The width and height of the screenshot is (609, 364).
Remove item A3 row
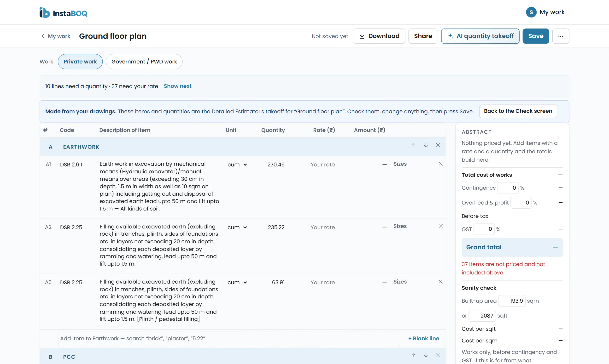440,282
